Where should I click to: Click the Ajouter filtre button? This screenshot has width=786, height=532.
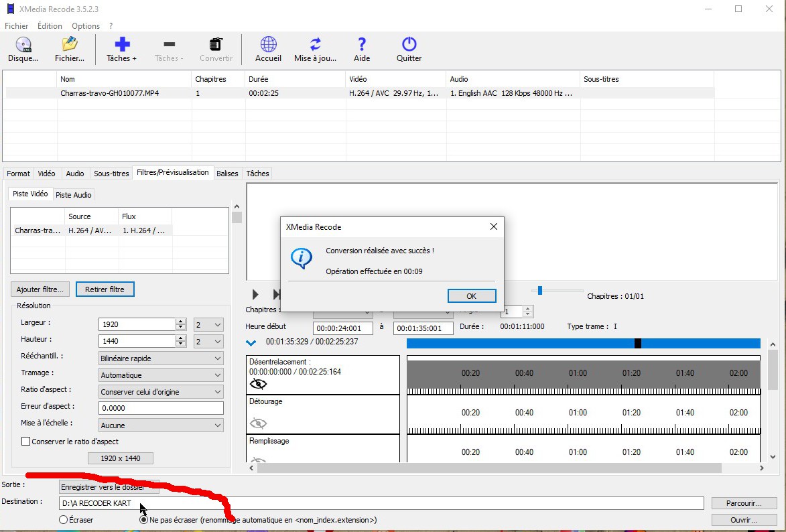click(40, 289)
